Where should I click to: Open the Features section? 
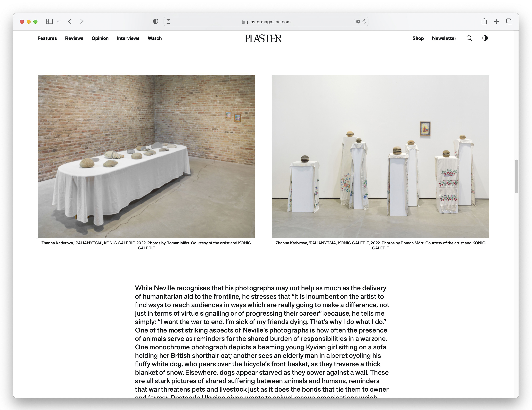click(47, 38)
